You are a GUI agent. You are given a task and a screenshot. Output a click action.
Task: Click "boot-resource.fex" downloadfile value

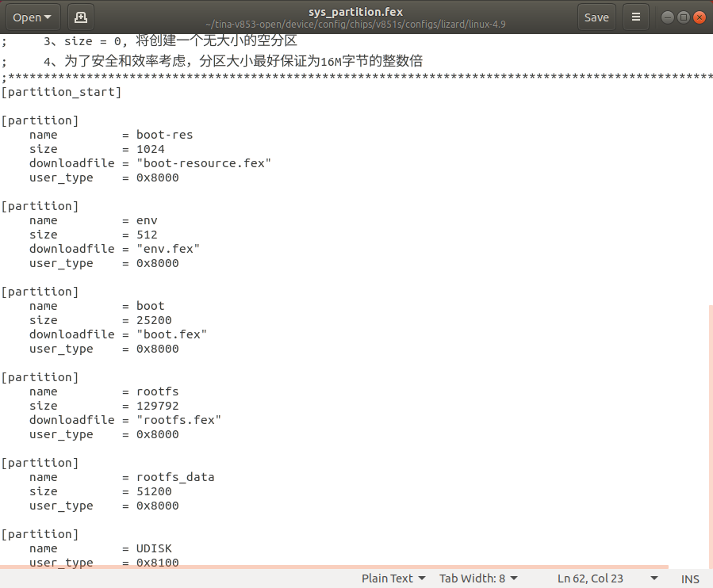[204, 163]
